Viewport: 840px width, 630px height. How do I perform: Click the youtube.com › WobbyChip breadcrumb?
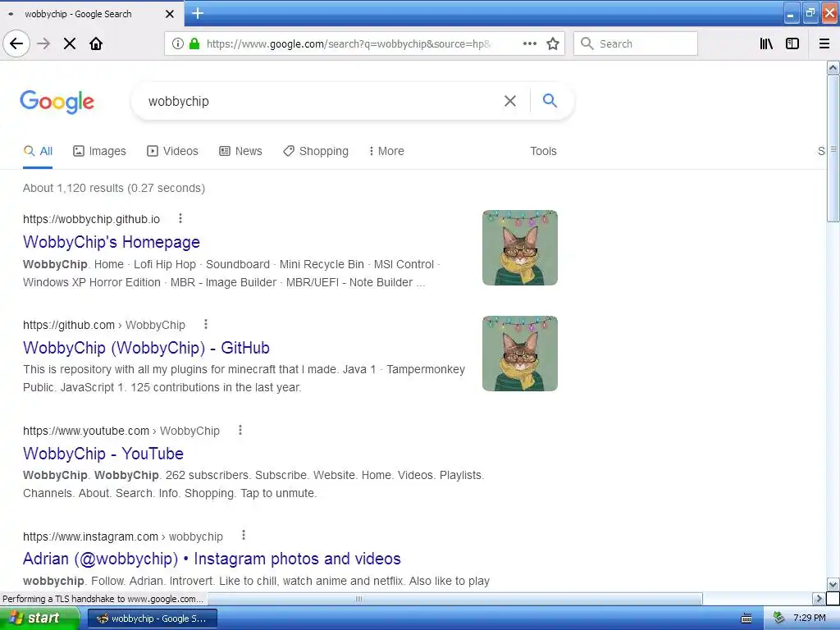click(x=121, y=431)
